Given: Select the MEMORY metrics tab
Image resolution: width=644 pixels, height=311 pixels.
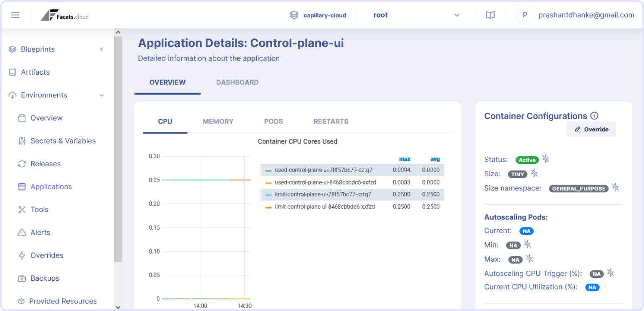Looking at the screenshot, I should [x=218, y=121].
